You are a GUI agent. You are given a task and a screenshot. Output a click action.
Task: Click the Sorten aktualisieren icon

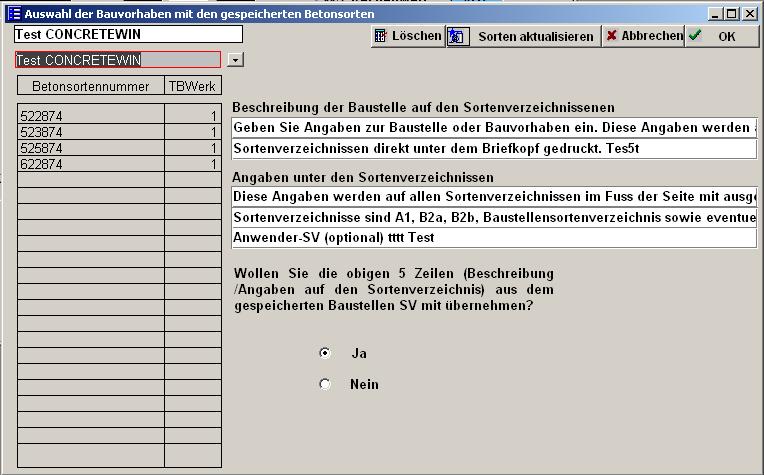(x=458, y=36)
